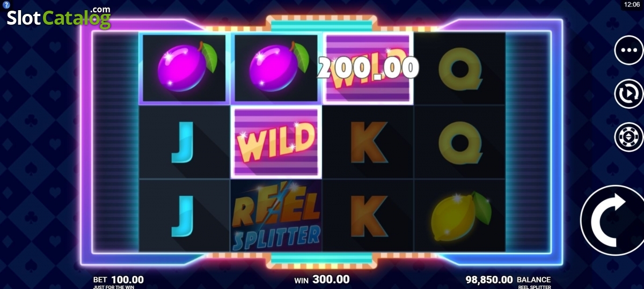Click the second purple plum symbol
The height and width of the screenshot is (289, 644).
pos(276,68)
